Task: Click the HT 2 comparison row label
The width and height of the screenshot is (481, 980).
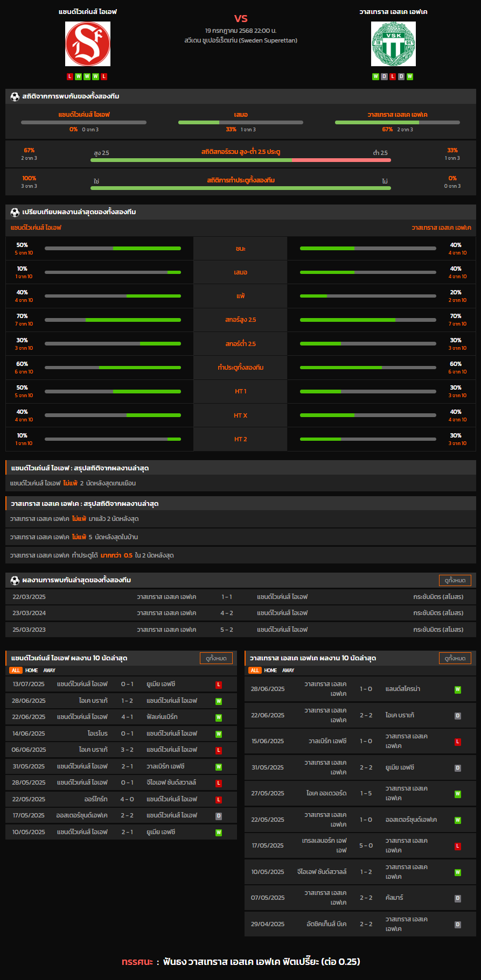Action: coord(241,439)
